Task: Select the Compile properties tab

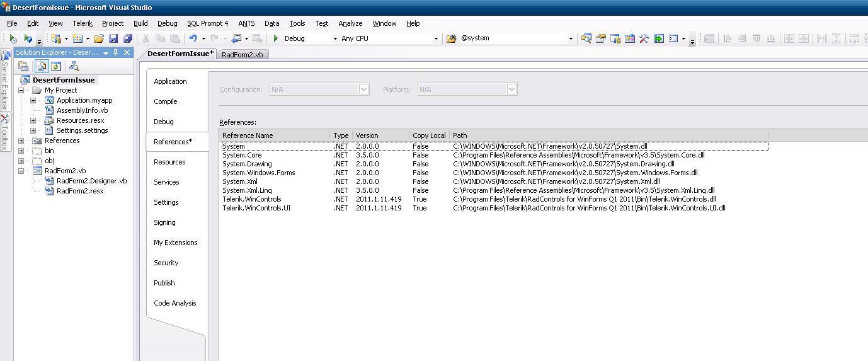Action: coord(166,101)
